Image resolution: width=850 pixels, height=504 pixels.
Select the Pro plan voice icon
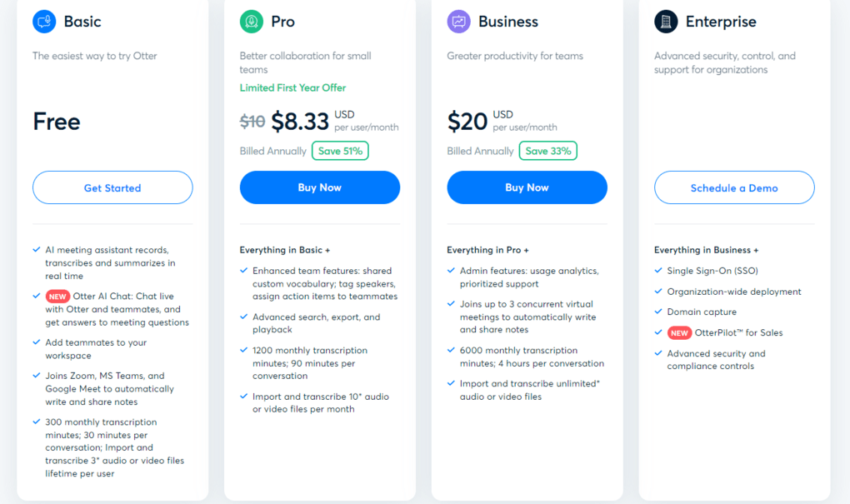click(249, 21)
